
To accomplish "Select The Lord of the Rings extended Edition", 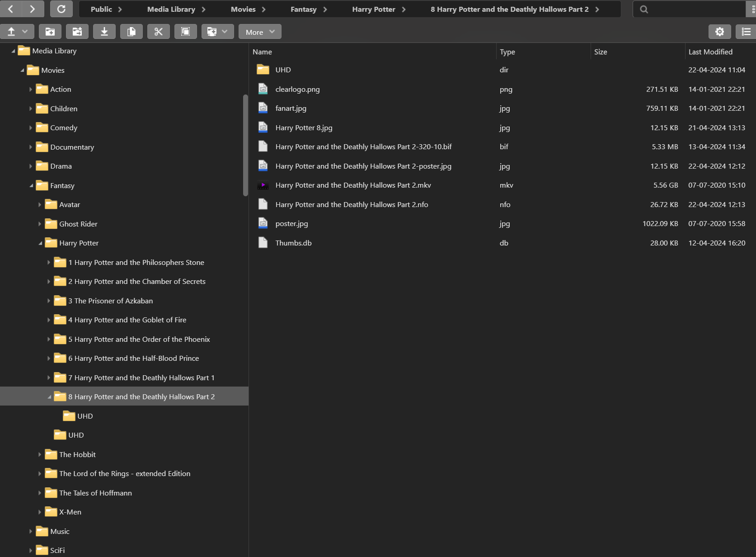I will (125, 473).
